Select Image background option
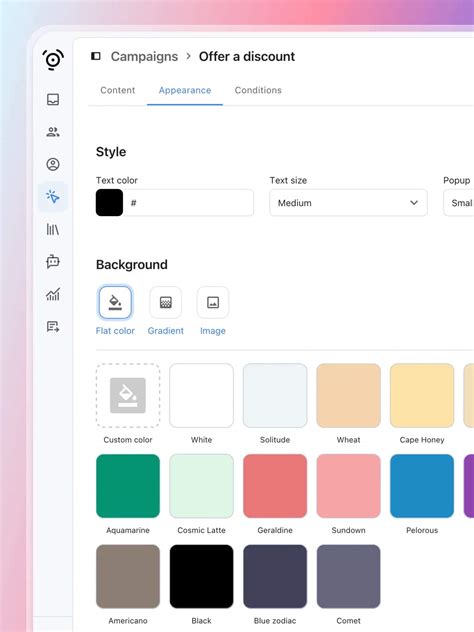 click(213, 302)
